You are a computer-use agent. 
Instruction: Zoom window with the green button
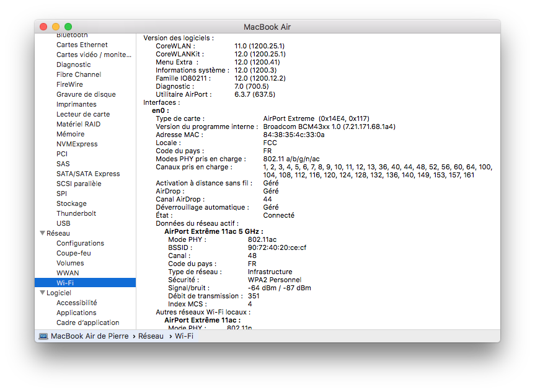(68, 27)
